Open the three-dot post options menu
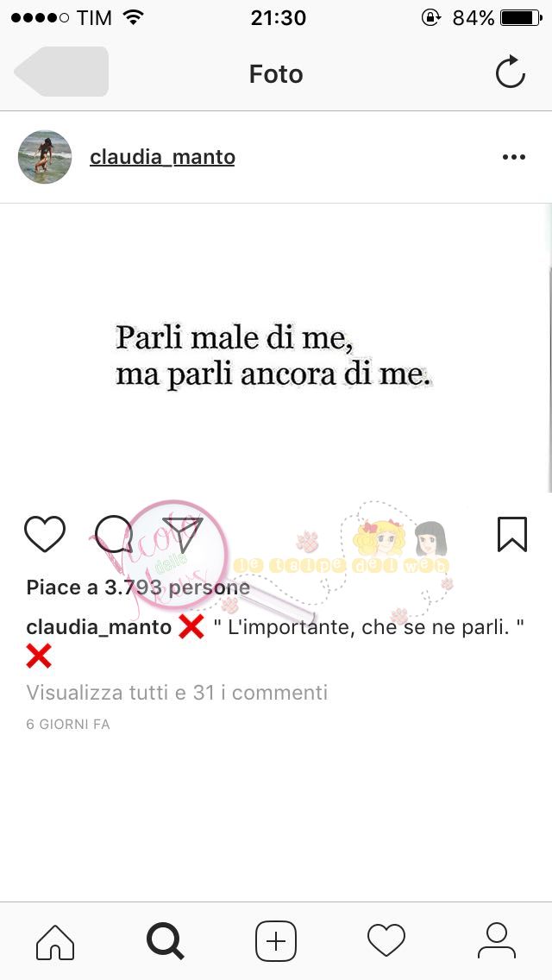 (x=514, y=157)
